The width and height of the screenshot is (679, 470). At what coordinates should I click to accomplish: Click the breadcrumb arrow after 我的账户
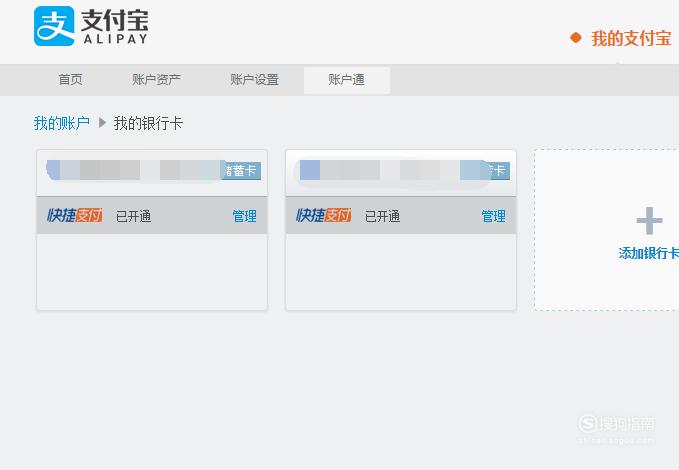click(102, 123)
